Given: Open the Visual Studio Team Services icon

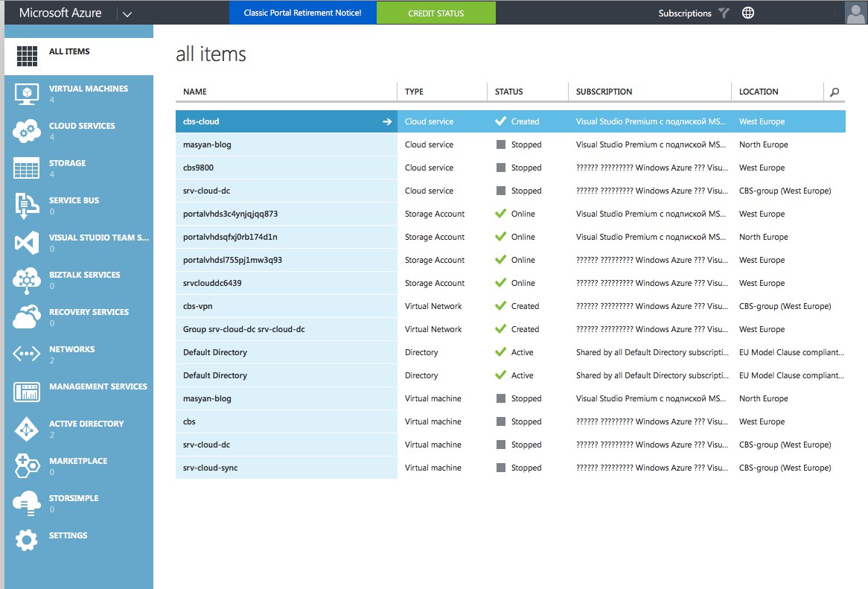Looking at the screenshot, I should point(27,243).
